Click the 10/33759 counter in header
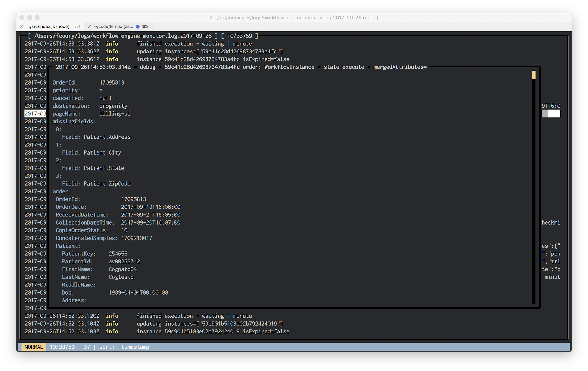The width and height of the screenshot is (588, 371). pos(240,36)
